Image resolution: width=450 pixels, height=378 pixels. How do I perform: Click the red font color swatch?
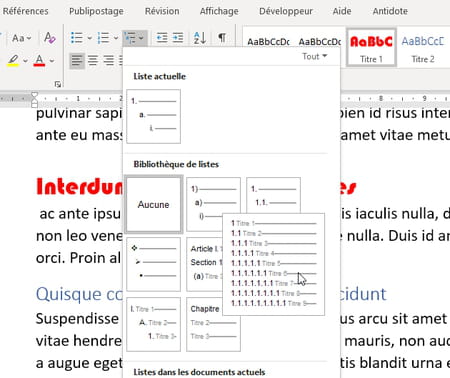tap(39, 60)
